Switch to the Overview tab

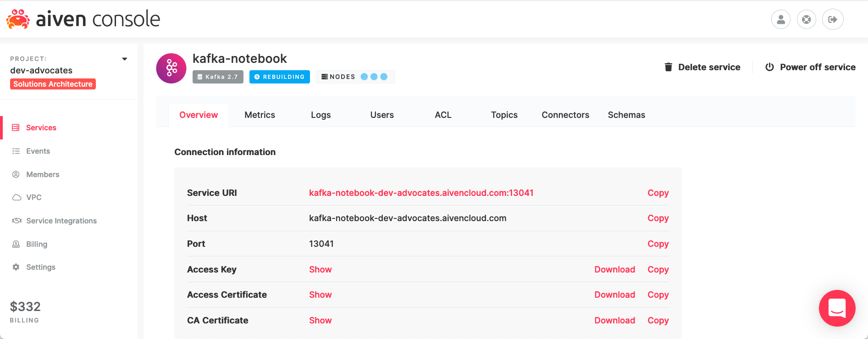[199, 115]
